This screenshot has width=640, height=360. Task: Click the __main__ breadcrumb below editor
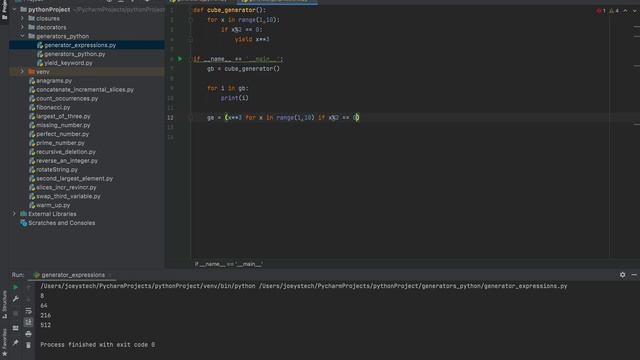click(x=229, y=264)
